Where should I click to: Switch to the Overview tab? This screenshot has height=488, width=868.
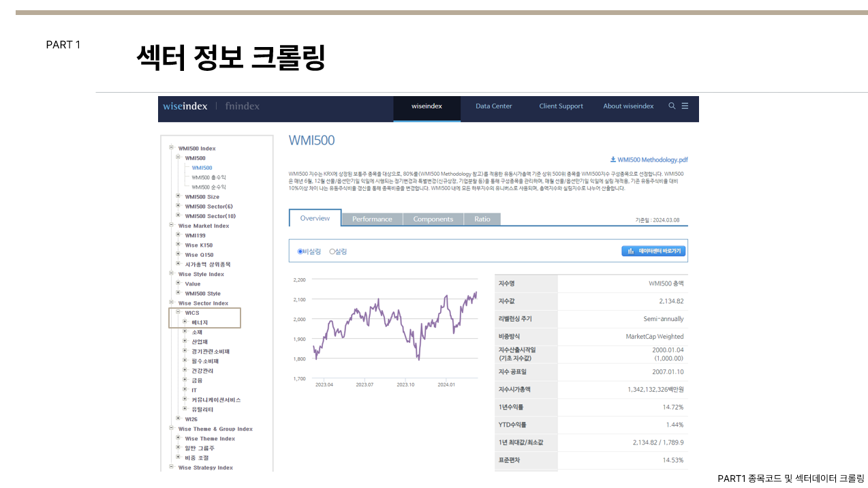(x=315, y=218)
